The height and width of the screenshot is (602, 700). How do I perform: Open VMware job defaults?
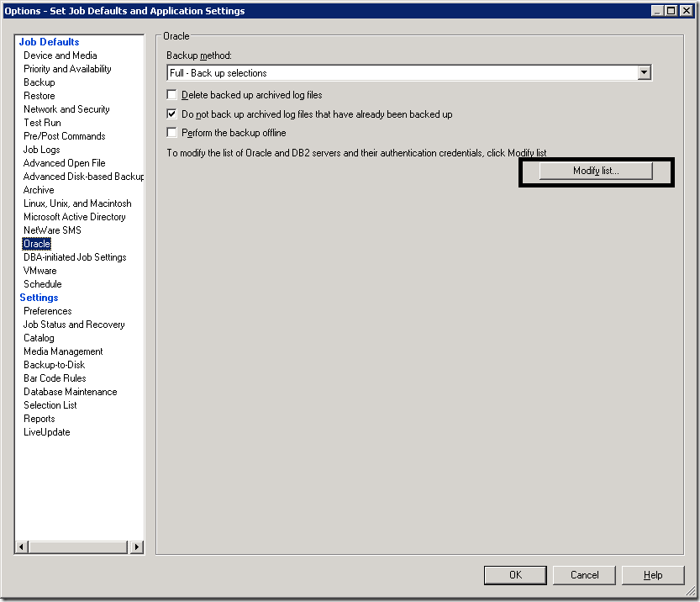(x=39, y=271)
